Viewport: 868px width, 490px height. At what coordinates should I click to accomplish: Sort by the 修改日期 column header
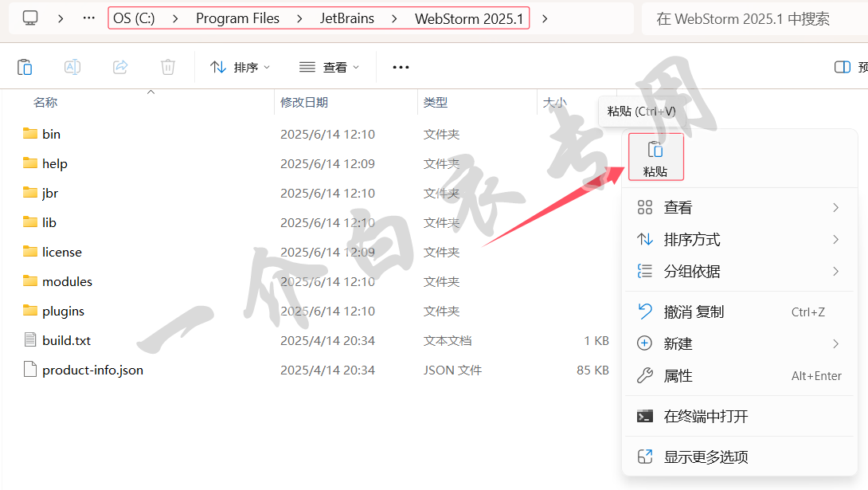(304, 103)
